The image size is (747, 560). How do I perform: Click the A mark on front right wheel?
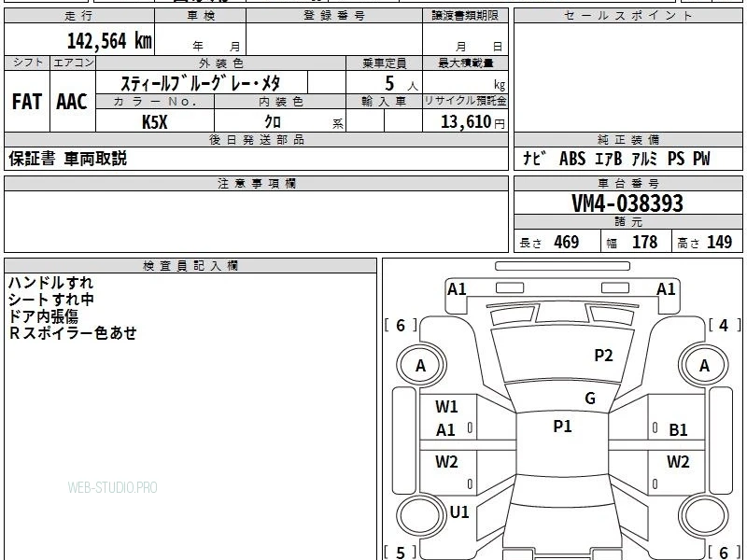(704, 366)
